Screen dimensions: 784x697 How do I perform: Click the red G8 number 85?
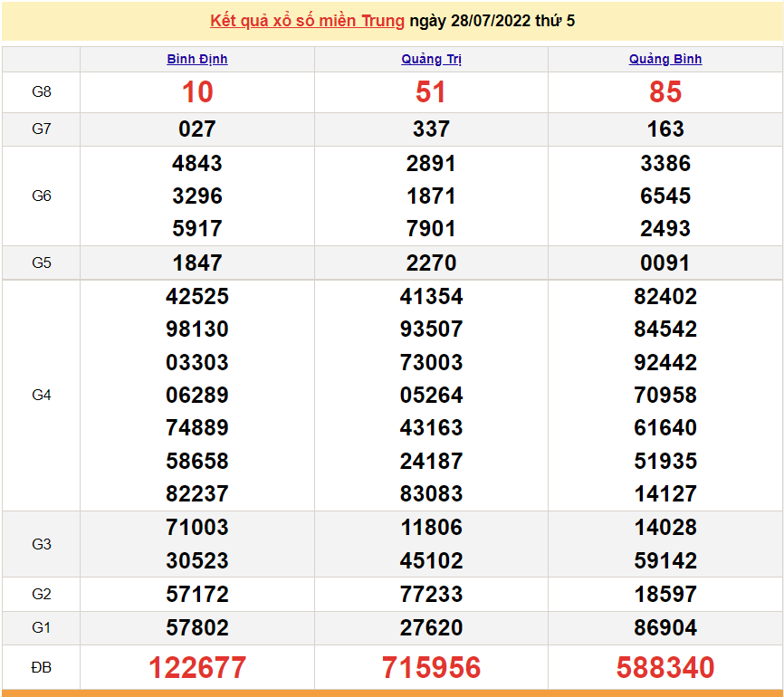coord(665,92)
